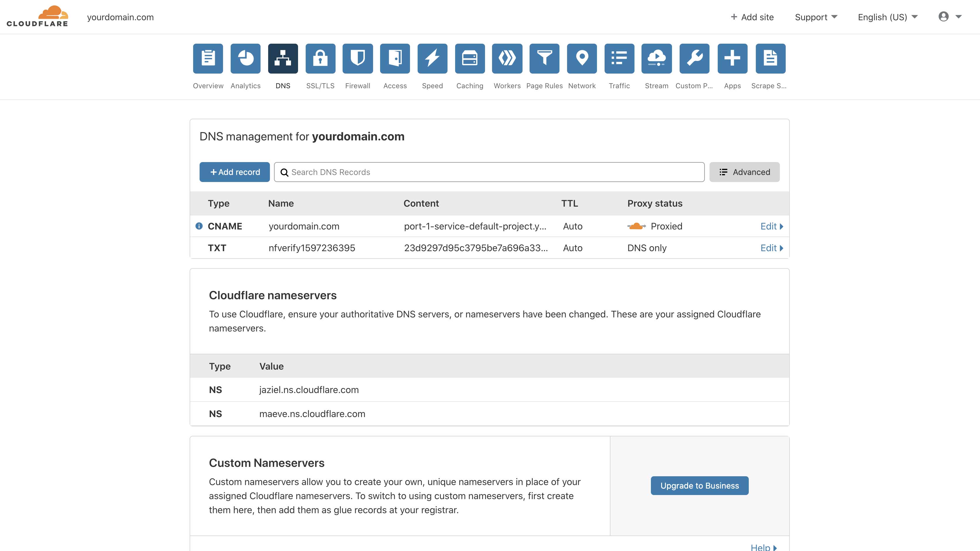Open the SSL/TLS padlock icon

(320, 59)
